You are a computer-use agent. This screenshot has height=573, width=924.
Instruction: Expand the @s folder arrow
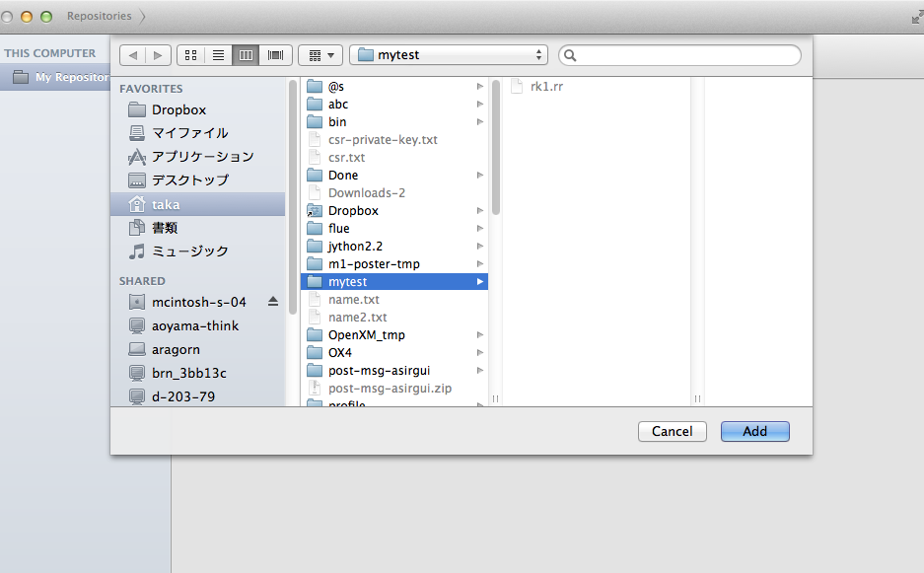480,87
